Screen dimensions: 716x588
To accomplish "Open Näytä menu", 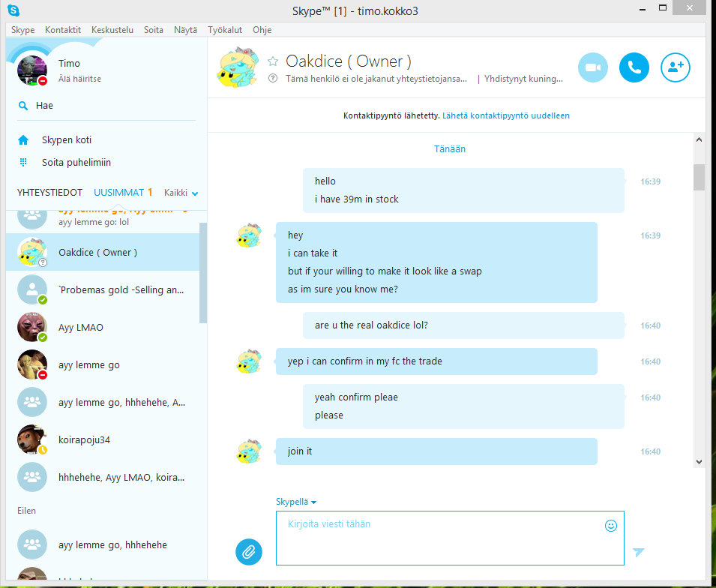I will point(185,30).
